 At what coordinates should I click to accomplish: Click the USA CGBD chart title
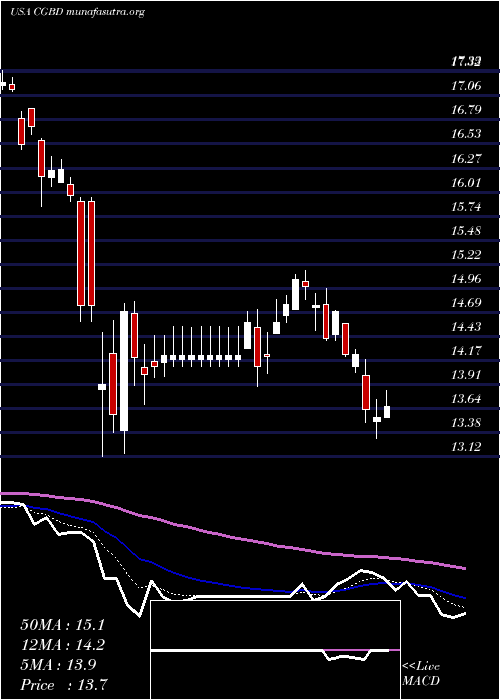[78, 12]
